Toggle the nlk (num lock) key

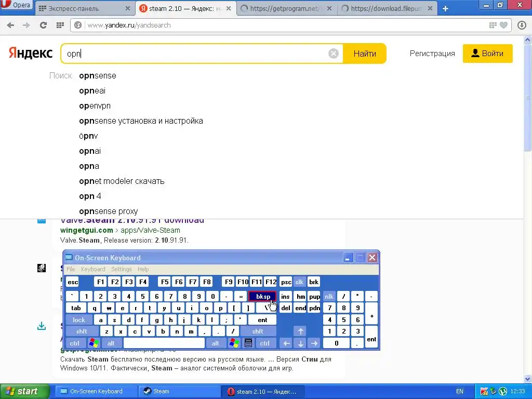click(x=329, y=297)
